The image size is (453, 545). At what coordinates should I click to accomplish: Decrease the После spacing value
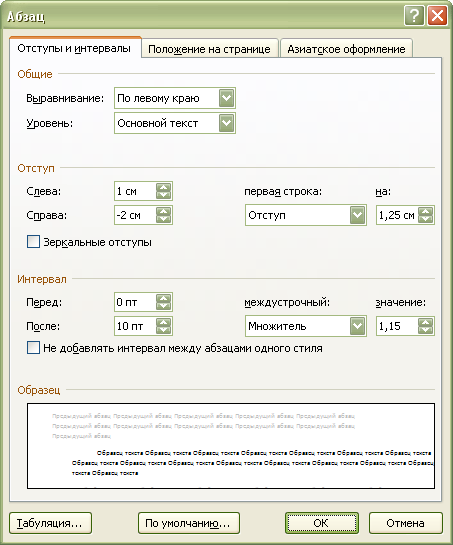pyautogui.click(x=163, y=330)
